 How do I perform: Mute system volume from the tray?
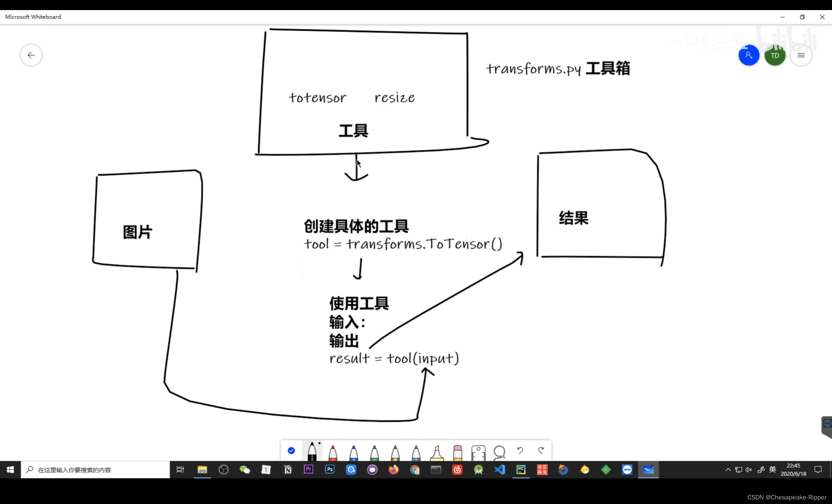(x=748, y=470)
